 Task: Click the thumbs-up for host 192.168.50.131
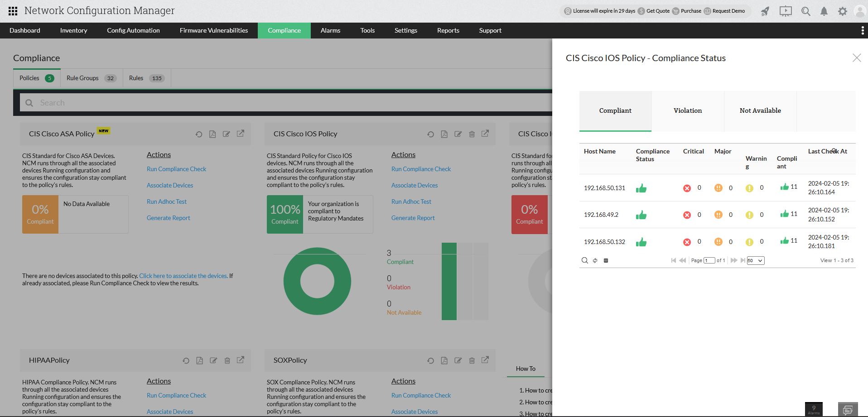641,188
